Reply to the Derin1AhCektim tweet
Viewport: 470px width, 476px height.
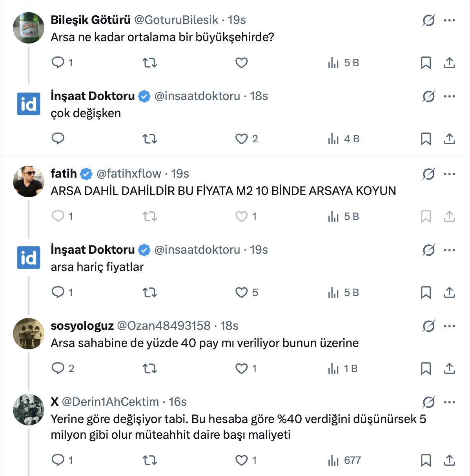pos(58,460)
